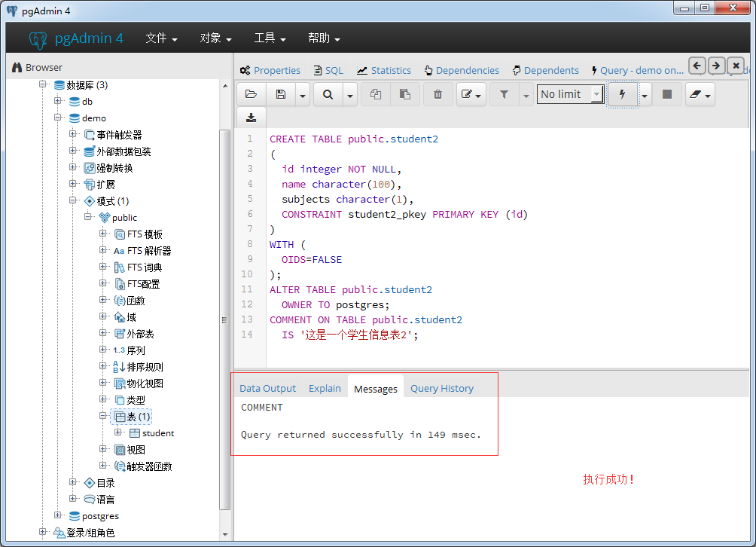The width and height of the screenshot is (756, 547).
Task: Close the query tab panel X
Action: pos(736,66)
